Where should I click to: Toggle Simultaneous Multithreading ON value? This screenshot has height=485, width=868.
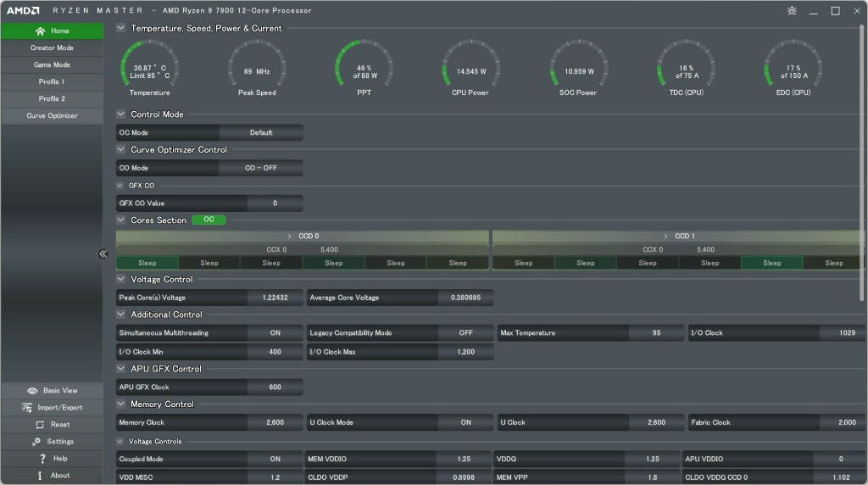tap(275, 333)
